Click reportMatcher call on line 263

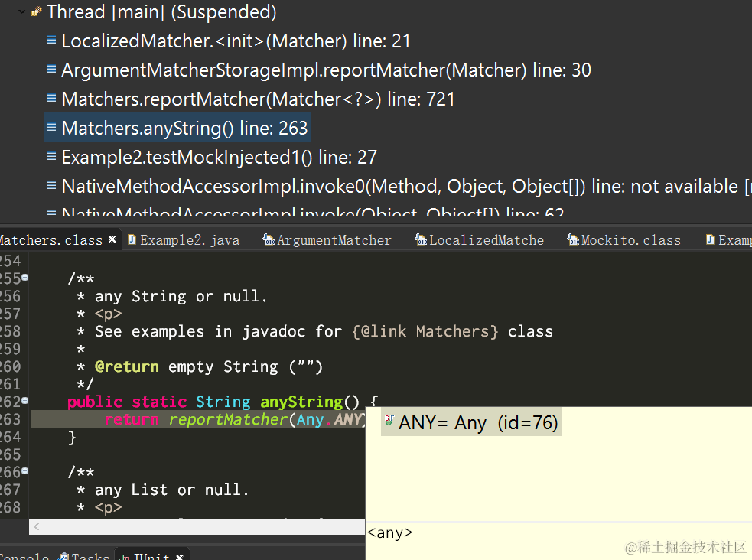[228, 419]
